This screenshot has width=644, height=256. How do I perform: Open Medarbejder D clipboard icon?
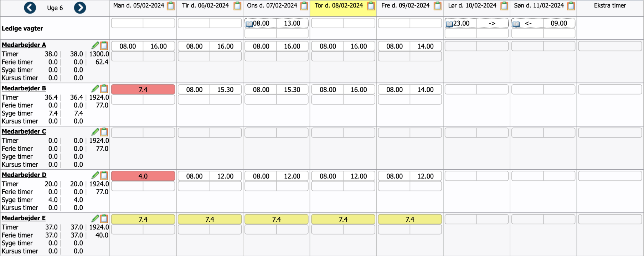click(x=104, y=175)
